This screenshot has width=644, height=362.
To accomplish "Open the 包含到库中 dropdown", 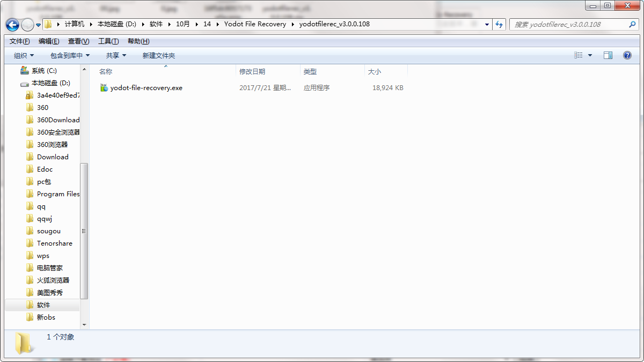I will (x=70, y=55).
